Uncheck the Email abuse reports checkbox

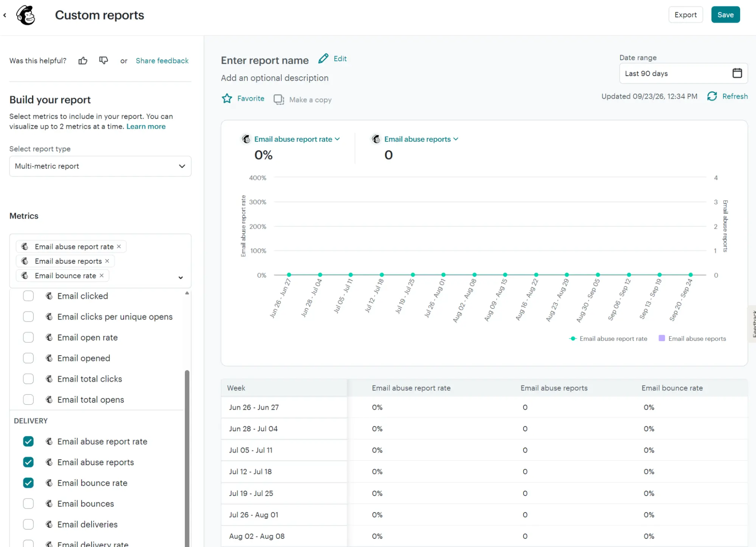[x=28, y=462]
